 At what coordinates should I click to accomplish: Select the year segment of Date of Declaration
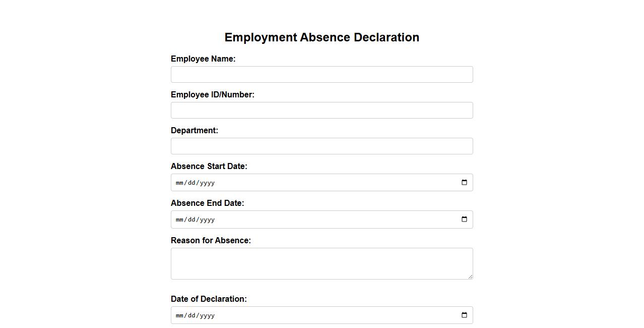[207, 315]
